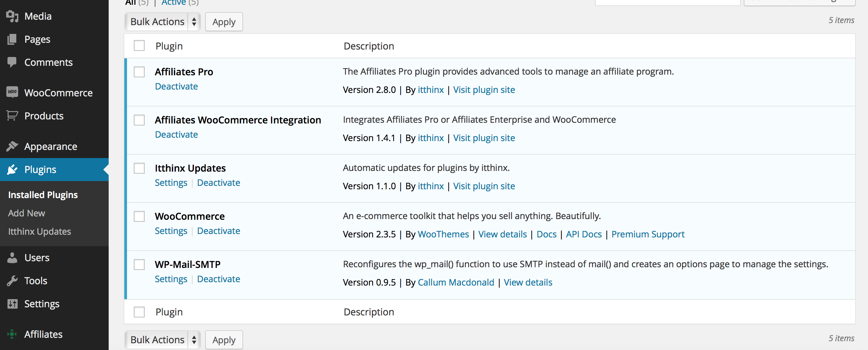Select the Plugins menu item
Image resolution: width=868 pixels, height=350 pixels.
pyautogui.click(x=54, y=169)
